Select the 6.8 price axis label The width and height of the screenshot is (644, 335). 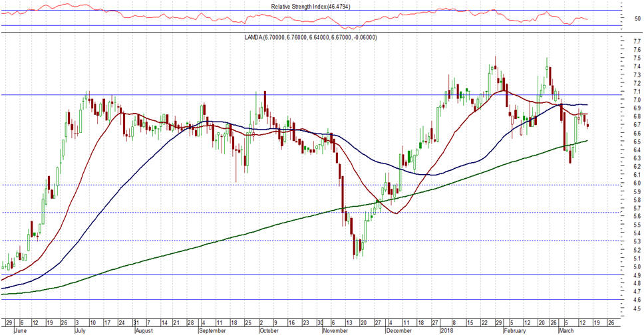click(637, 116)
